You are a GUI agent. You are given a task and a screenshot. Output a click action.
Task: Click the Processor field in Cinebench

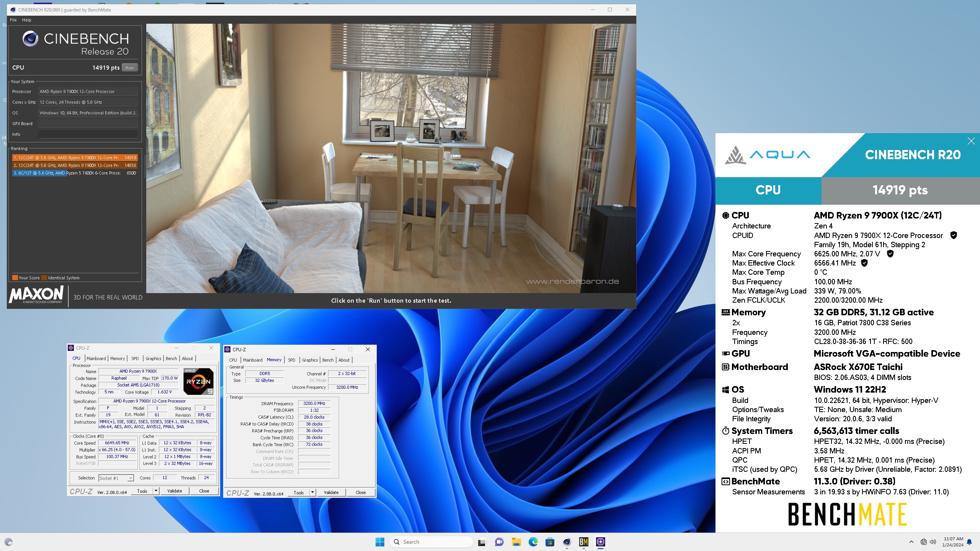88,91
